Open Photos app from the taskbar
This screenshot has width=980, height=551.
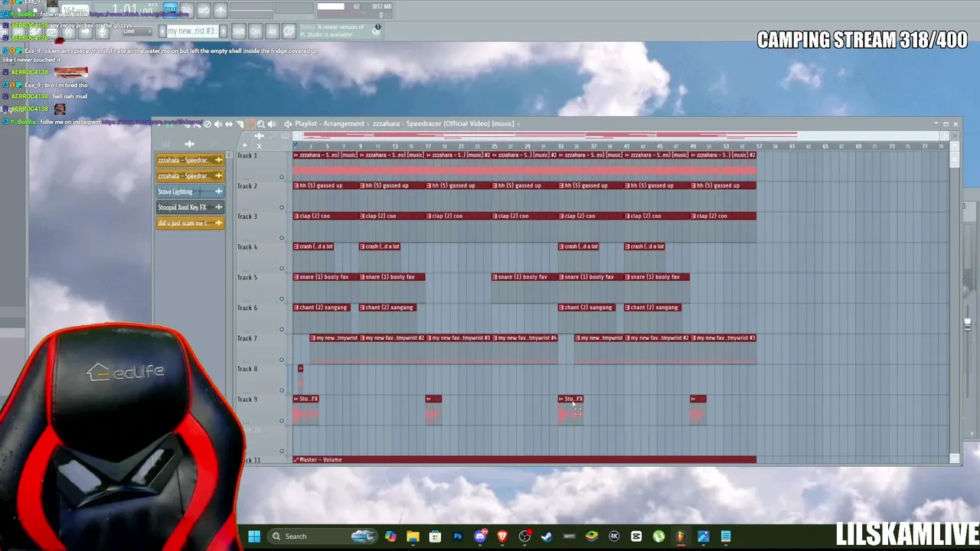[703, 536]
